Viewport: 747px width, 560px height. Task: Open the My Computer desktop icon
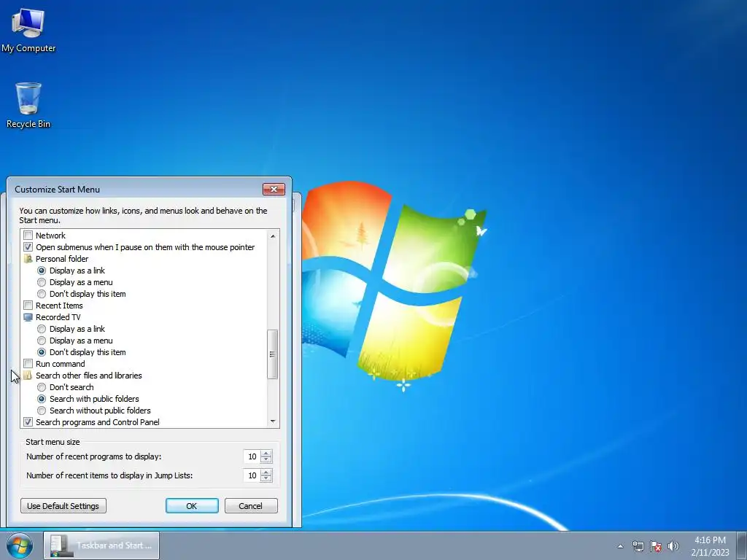28,30
